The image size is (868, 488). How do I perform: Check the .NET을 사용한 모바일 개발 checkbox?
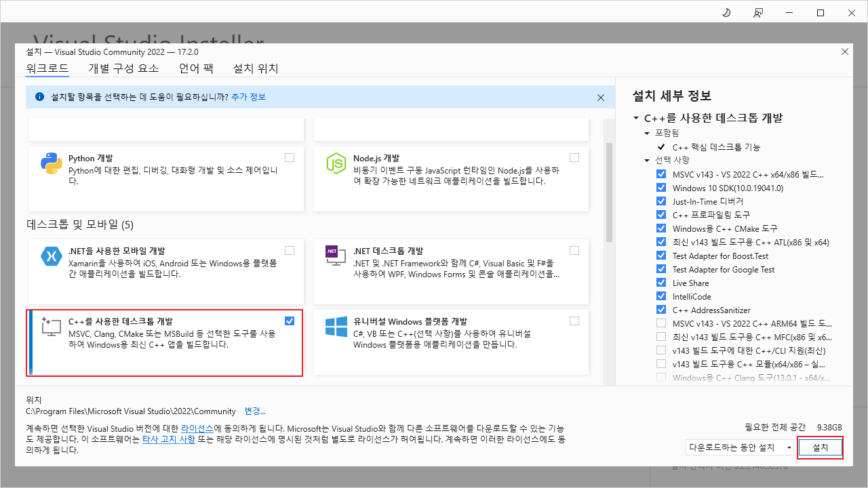point(290,250)
